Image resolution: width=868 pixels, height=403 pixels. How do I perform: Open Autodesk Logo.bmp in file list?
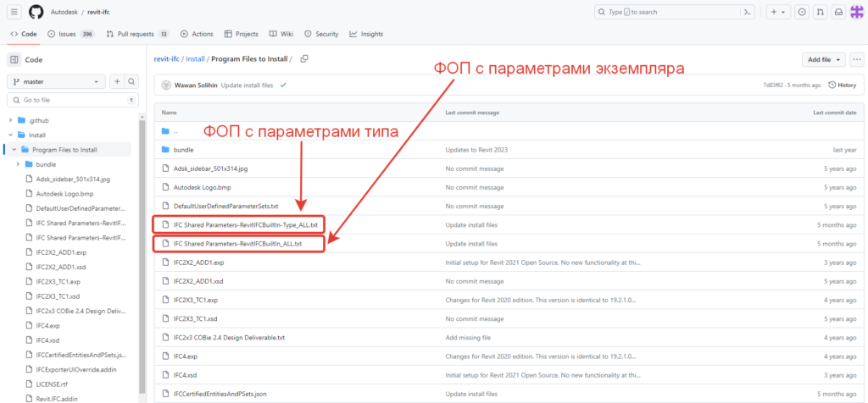200,187
